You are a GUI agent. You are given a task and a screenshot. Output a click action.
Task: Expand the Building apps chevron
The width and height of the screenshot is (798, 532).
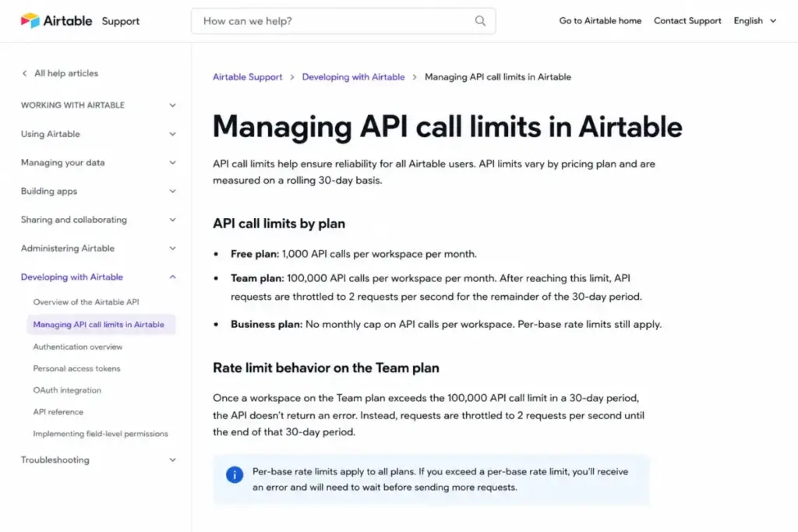point(172,192)
